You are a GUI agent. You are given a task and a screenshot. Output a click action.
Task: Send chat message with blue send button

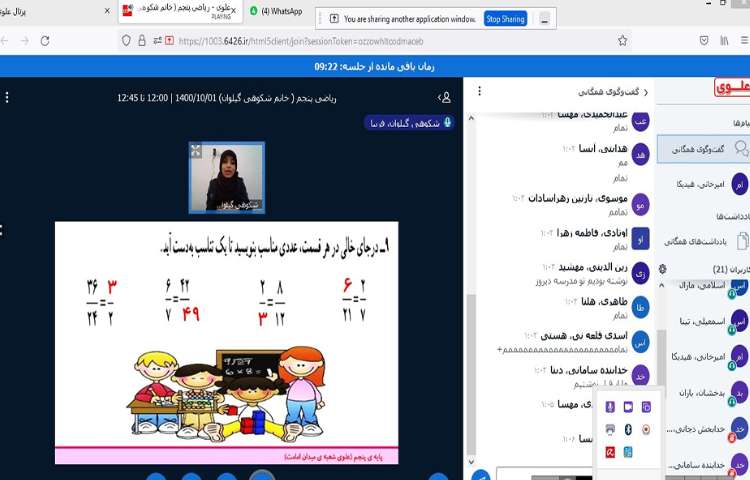(480, 475)
